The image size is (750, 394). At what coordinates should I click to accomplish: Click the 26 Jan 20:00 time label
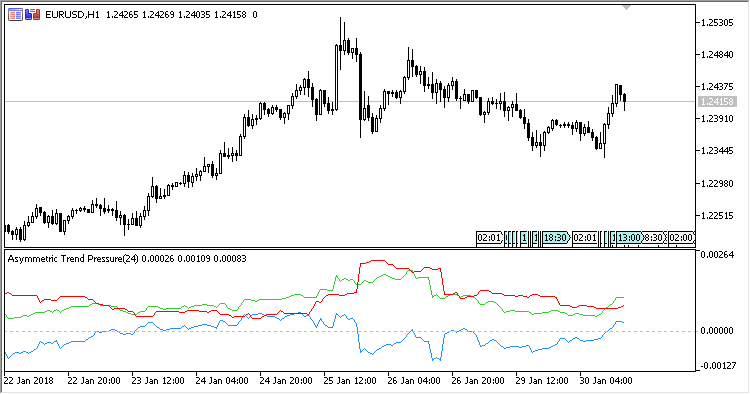[478, 381]
